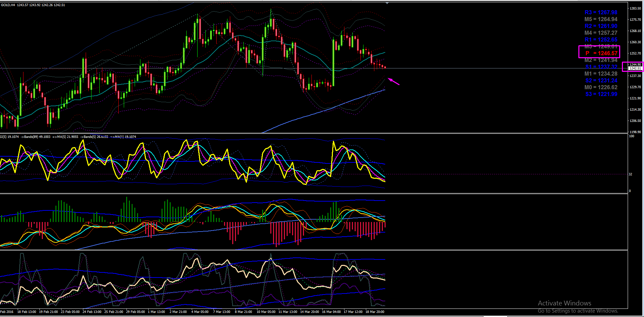The width and height of the screenshot is (644, 317).
Task: Click the 18 Mar 20:00 time label
Action: (375, 312)
